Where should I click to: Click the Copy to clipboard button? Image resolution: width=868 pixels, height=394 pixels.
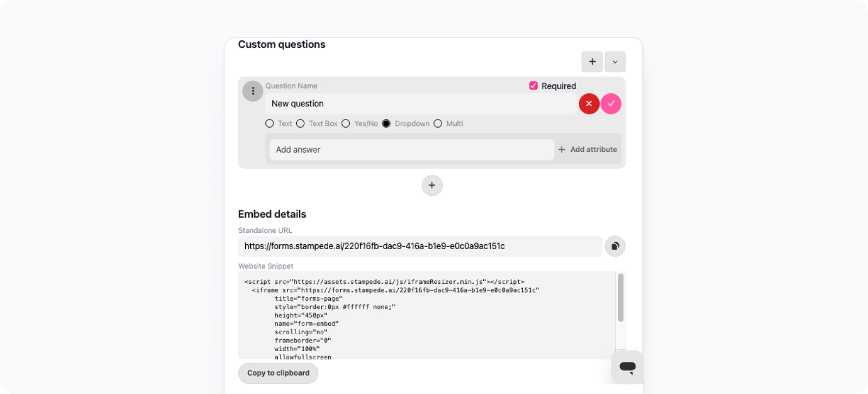pos(278,373)
